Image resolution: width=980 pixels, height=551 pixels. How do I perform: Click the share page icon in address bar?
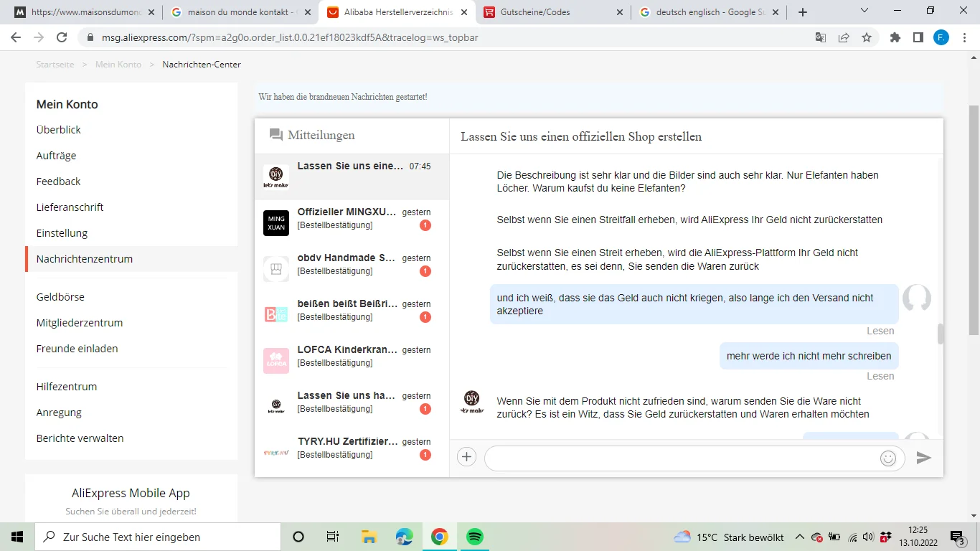844,37
